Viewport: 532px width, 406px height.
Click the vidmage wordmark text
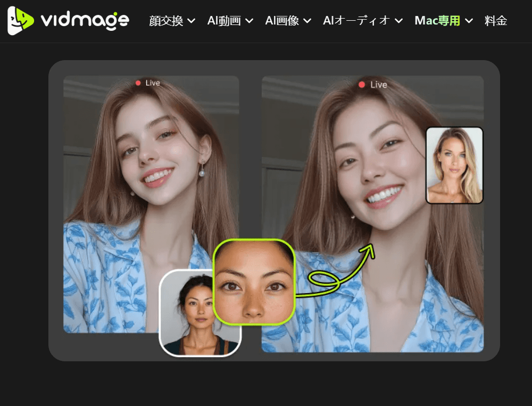[x=85, y=20]
